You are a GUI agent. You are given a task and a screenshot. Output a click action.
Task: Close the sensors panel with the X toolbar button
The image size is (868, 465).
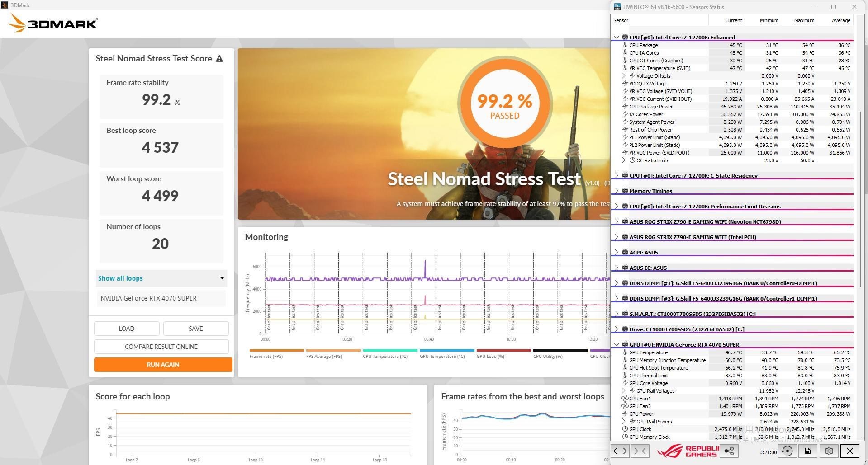click(x=850, y=451)
